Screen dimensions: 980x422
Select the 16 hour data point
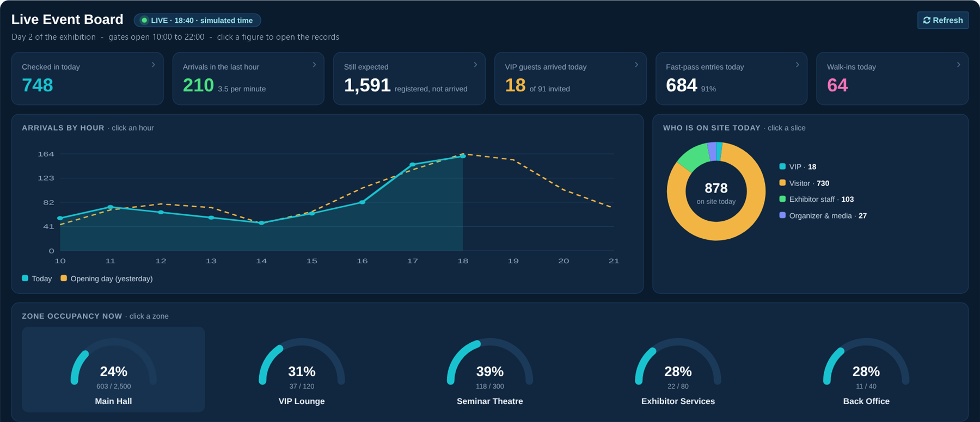(362, 202)
